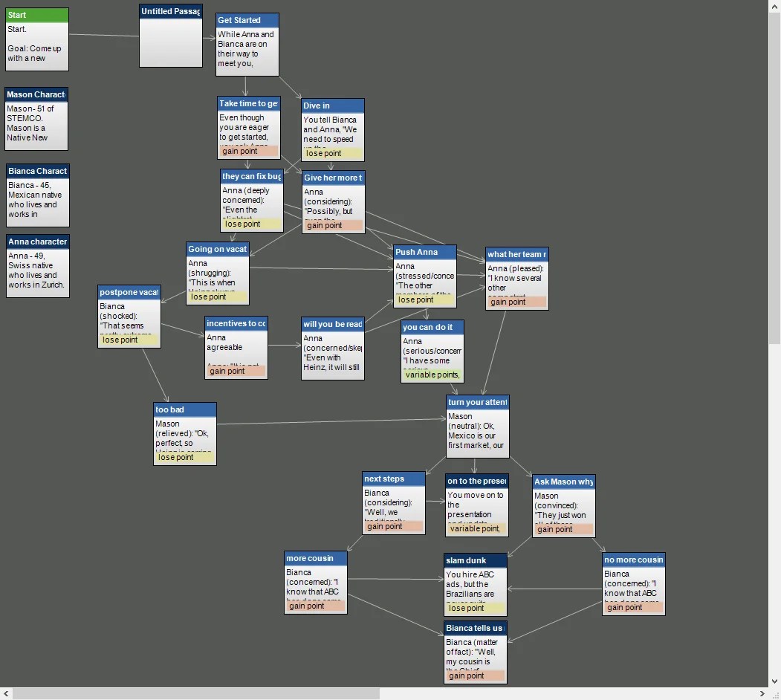The width and height of the screenshot is (781, 700).
Task: Select the Anna character passage
Action: coord(38,266)
